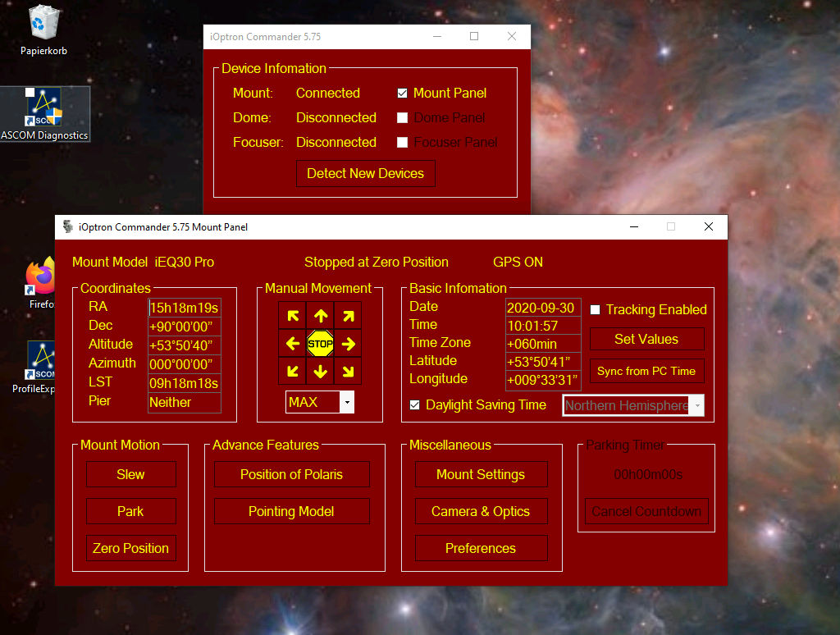The height and width of the screenshot is (635, 840).
Task: Open the Papierkorb recycle bin icon
Action: (x=43, y=30)
